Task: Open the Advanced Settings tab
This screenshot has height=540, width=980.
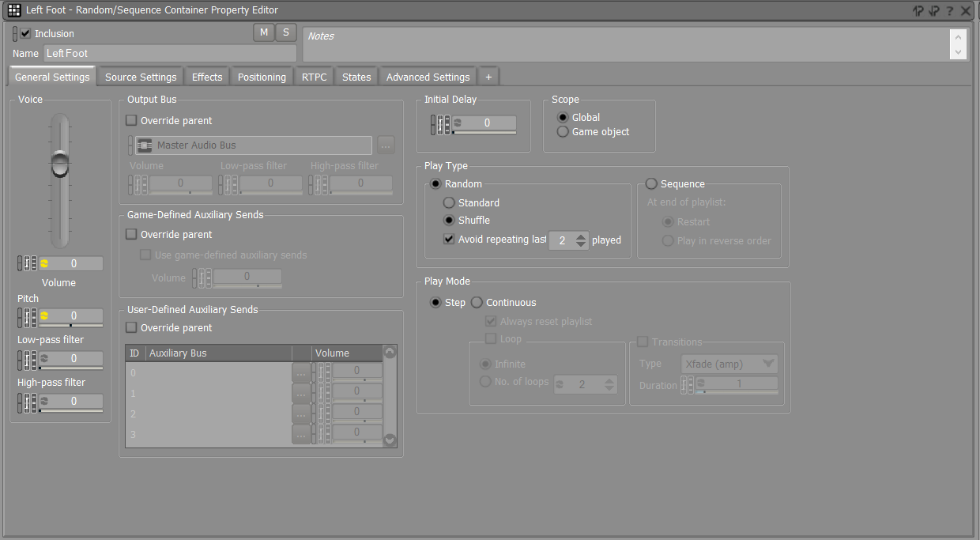Action: [428, 77]
